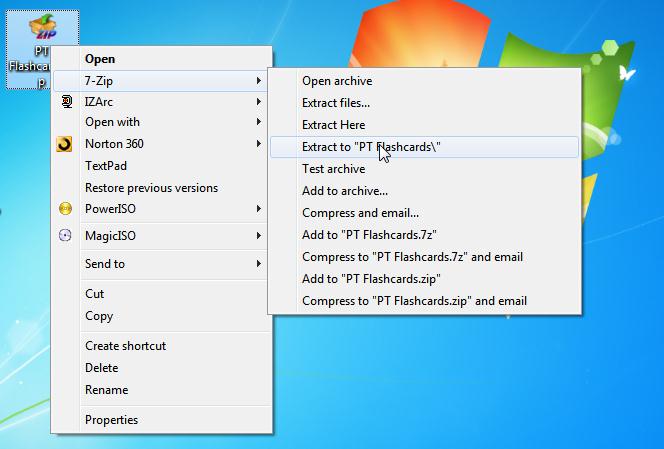Select the IZArc menu entry
The image size is (664, 449).
161,102
